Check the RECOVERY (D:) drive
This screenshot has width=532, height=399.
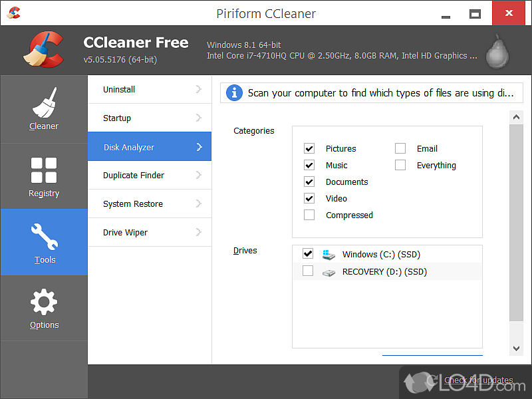[308, 271]
